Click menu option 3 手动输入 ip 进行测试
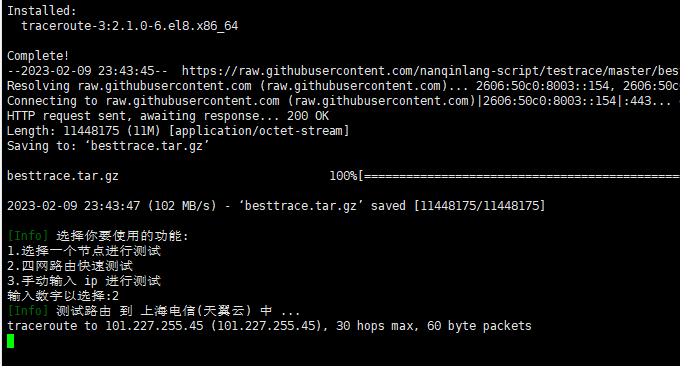 point(84,281)
